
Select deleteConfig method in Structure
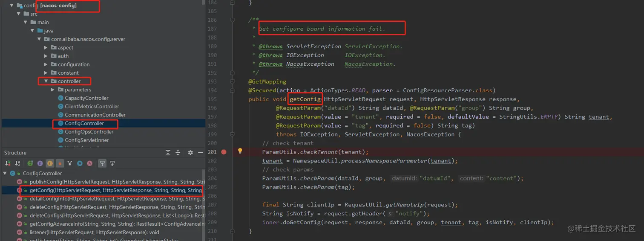point(118,207)
